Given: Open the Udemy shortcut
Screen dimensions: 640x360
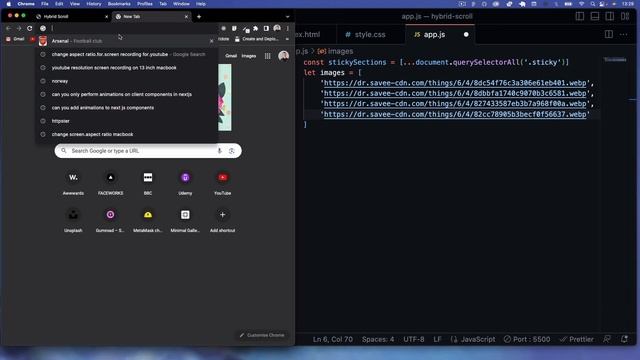Looking at the screenshot, I should (x=185, y=183).
